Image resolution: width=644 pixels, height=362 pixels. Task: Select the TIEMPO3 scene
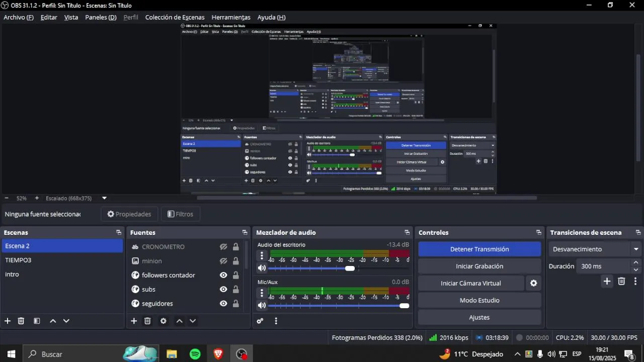pos(62,260)
